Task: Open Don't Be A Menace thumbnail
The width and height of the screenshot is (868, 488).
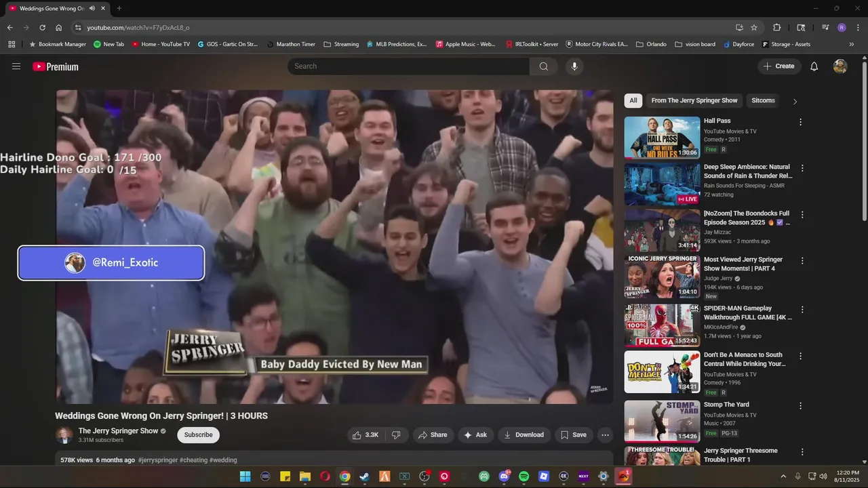Action: click(x=662, y=371)
